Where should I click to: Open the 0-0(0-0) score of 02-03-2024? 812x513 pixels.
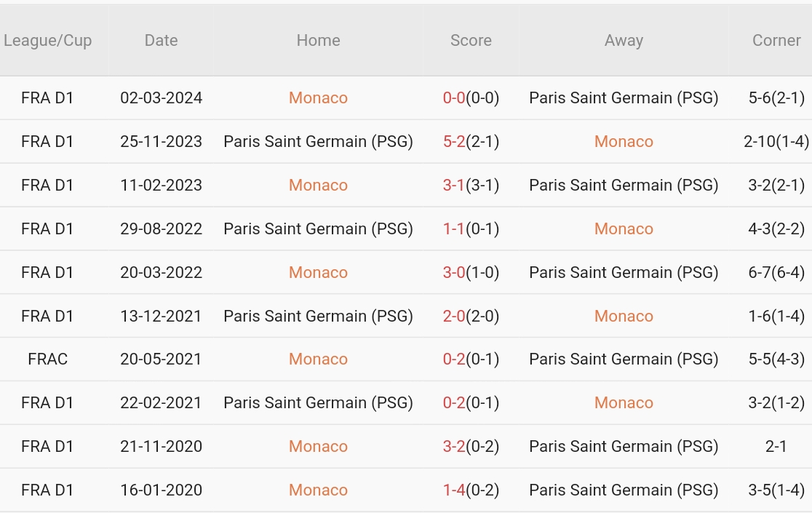pos(471,98)
